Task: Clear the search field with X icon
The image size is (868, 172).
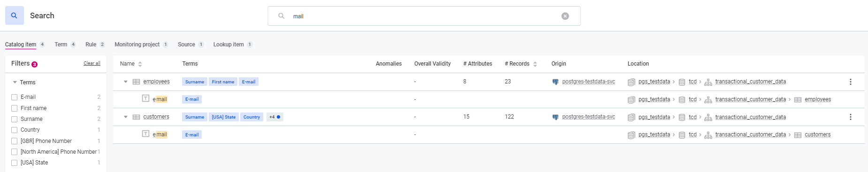Action: 565,16
